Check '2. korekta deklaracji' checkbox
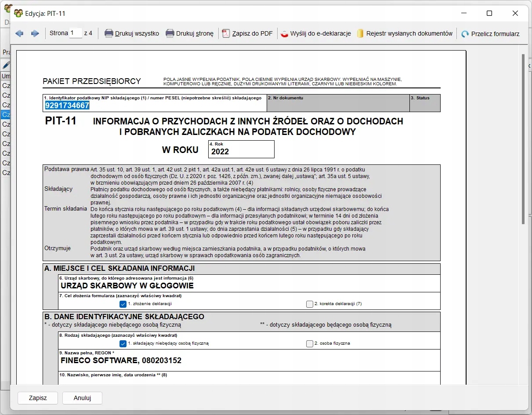Image resolution: width=532 pixels, height=415 pixels. 310,304
